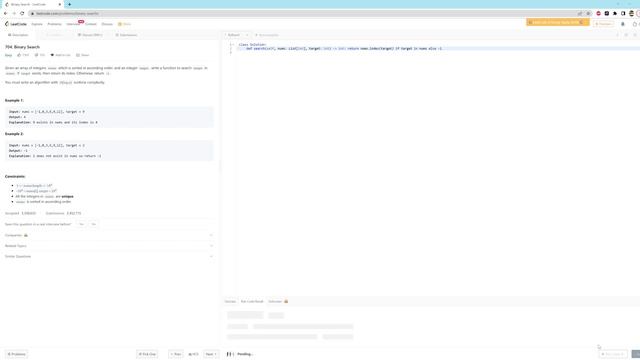The height and width of the screenshot is (360, 640).
Task: Expand the Similar Questions section
Action: click(x=109, y=256)
